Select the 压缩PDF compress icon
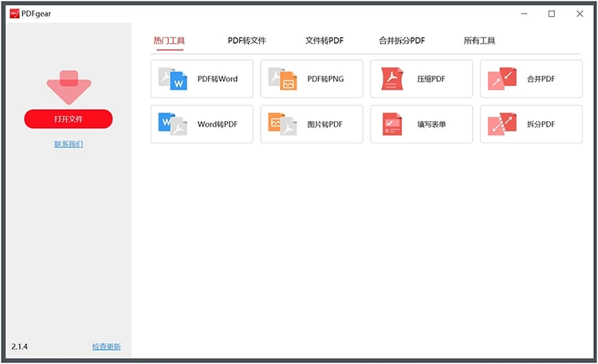 pos(392,79)
